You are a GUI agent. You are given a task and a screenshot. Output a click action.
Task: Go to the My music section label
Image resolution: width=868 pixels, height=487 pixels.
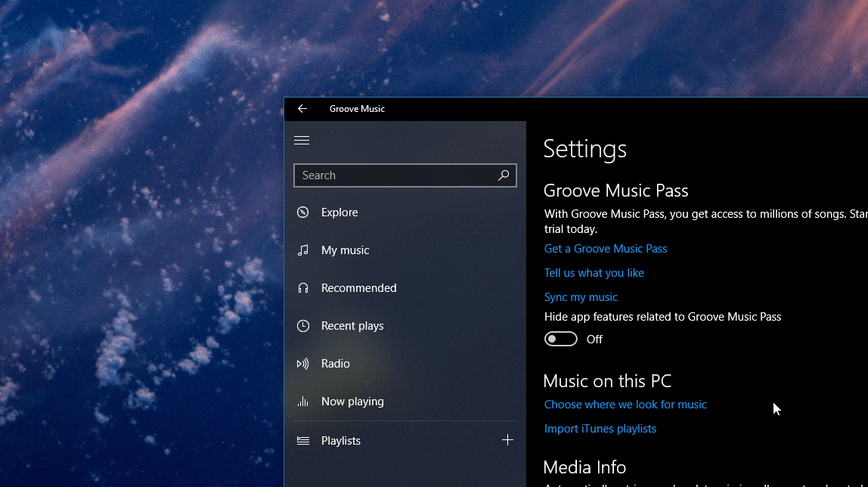point(345,250)
